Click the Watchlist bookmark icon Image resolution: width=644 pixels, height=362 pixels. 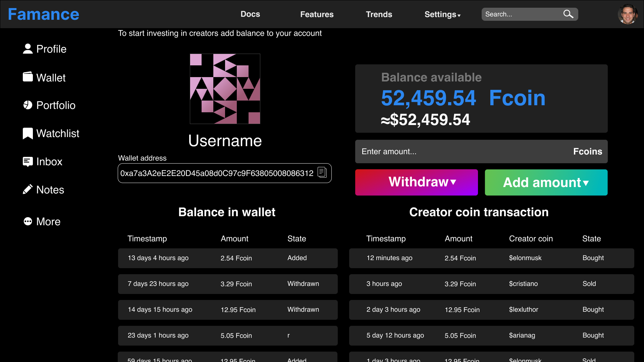pos(28,133)
